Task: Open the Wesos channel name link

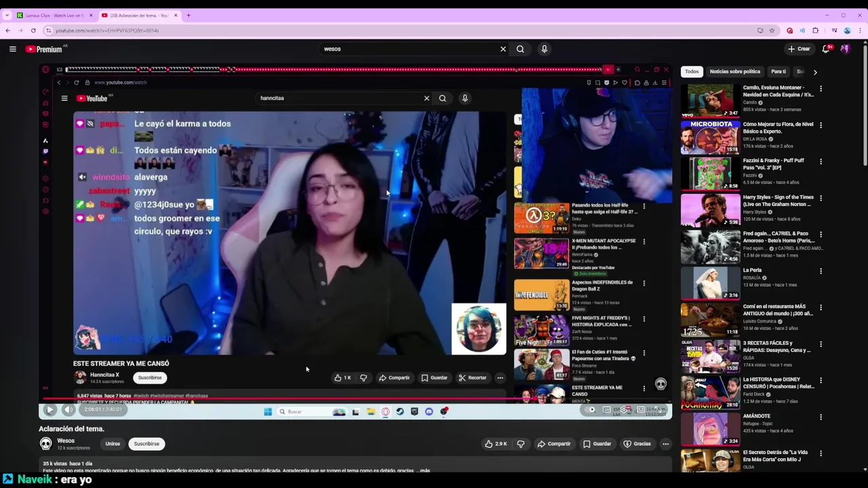Action: [x=66, y=441]
